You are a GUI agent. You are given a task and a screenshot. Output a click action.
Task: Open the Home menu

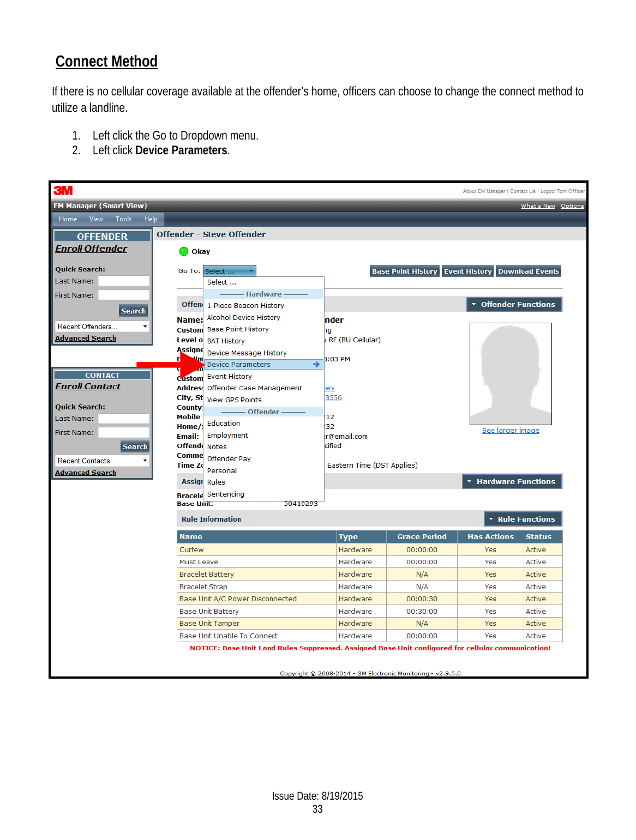68,219
